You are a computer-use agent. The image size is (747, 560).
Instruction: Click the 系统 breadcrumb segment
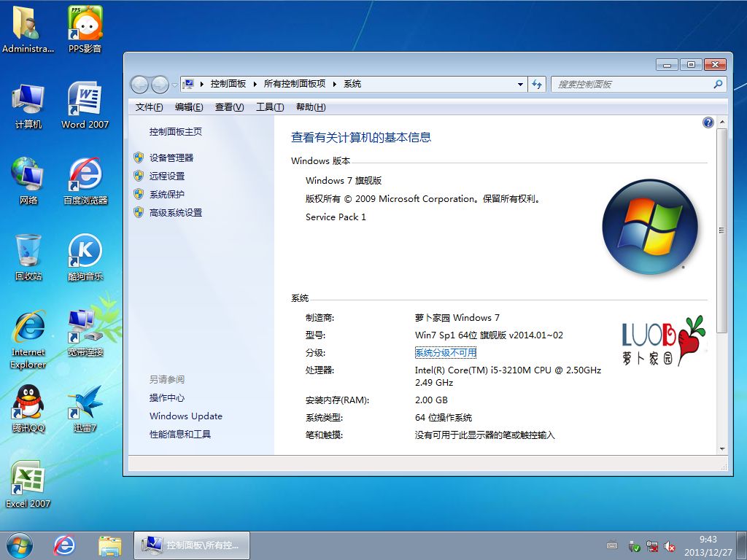pos(352,85)
